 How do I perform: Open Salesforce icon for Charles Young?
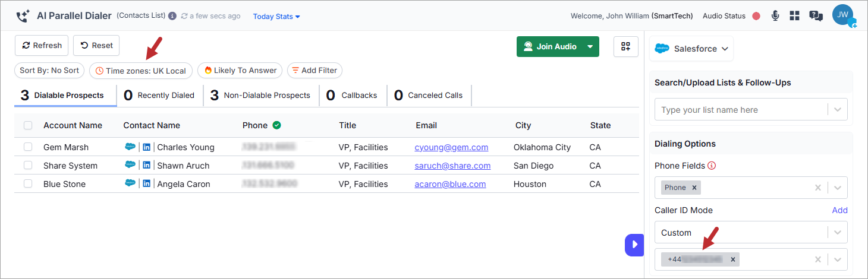pos(130,147)
